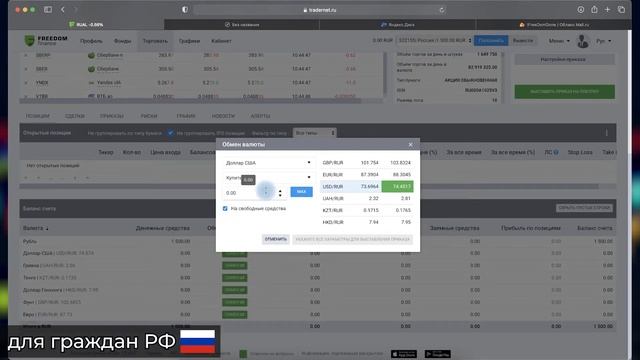This screenshot has height=360, width=640.
Task: Click the tradernet.ru address bar
Action: pyautogui.click(x=320, y=10)
